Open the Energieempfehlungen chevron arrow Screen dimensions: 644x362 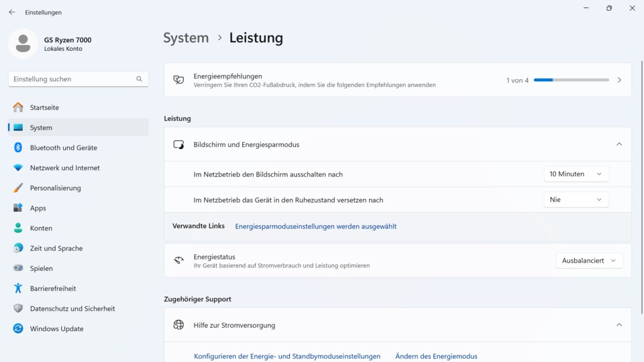[619, 80]
